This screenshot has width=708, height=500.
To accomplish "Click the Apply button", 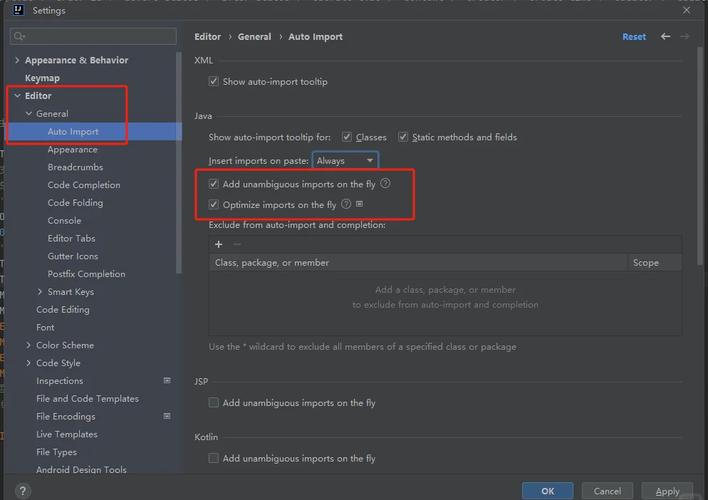I will coord(667,491).
